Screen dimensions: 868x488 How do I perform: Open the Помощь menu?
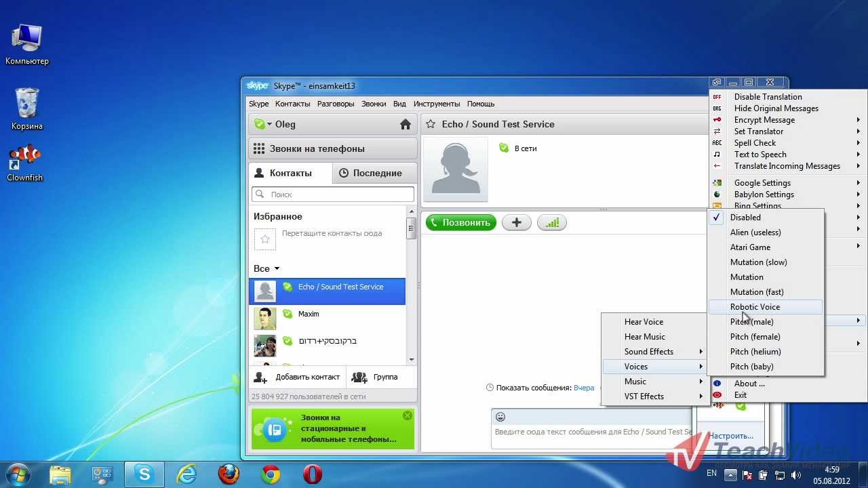(481, 104)
